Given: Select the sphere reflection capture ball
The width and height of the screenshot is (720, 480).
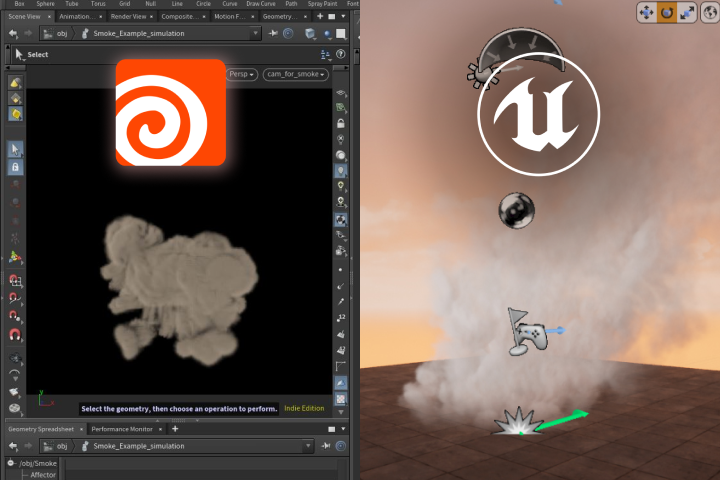Looking at the screenshot, I should (517, 210).
